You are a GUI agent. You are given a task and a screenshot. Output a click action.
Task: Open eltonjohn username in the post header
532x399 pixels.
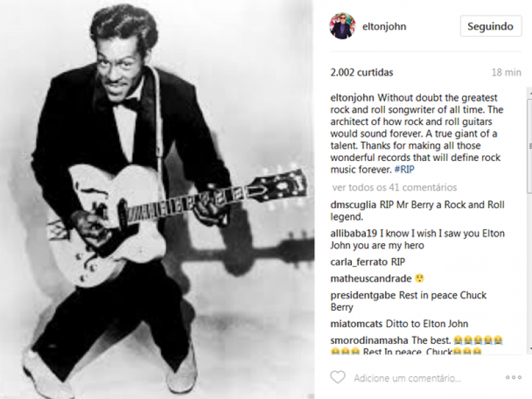[x=384, y=27]
